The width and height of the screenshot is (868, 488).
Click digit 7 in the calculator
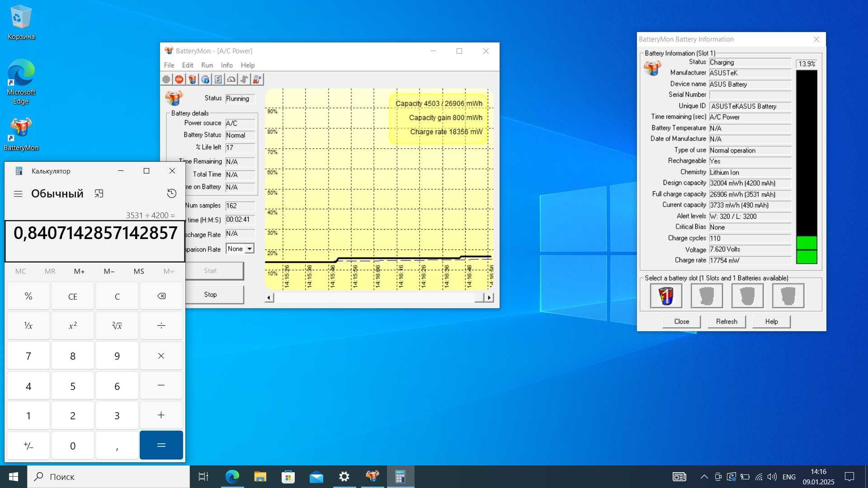coord(28,356)
